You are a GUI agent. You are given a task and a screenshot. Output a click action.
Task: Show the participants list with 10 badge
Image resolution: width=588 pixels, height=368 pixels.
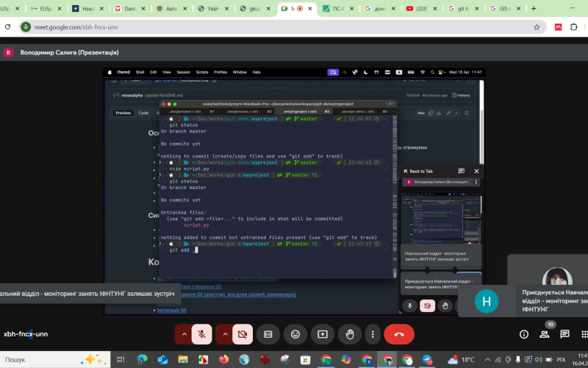[545, 334]
